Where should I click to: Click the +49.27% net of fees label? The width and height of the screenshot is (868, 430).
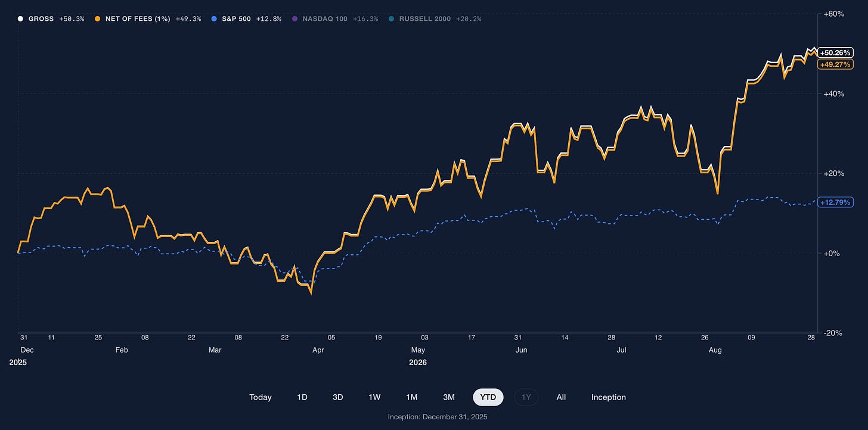[835, 64]
